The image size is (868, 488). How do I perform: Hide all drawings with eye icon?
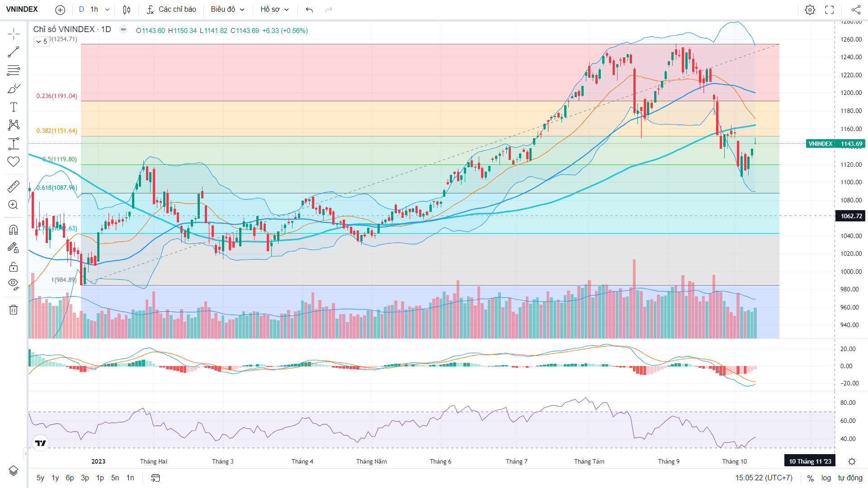pyautogui.click(x=14, y=284)
